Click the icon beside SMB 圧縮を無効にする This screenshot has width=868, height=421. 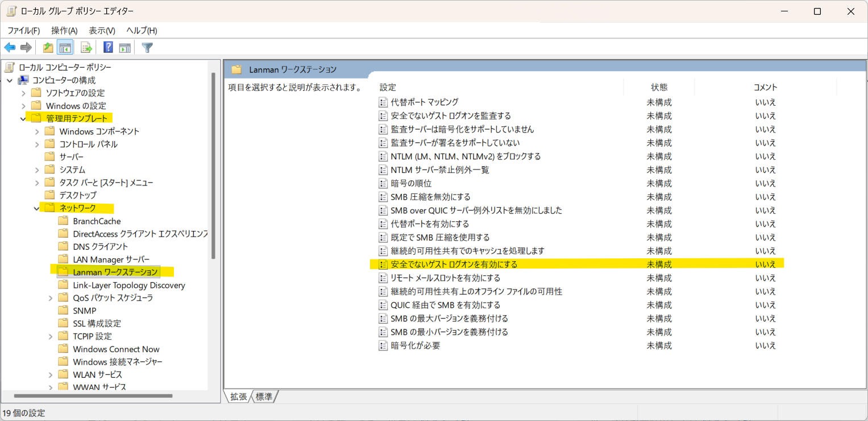pos(383,197)
